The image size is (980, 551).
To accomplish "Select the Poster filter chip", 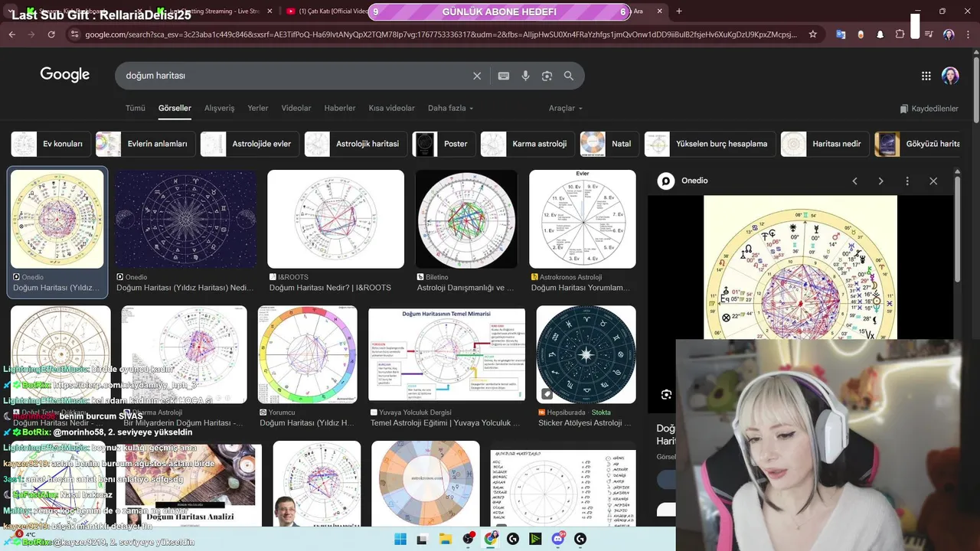I will point(444,144).
